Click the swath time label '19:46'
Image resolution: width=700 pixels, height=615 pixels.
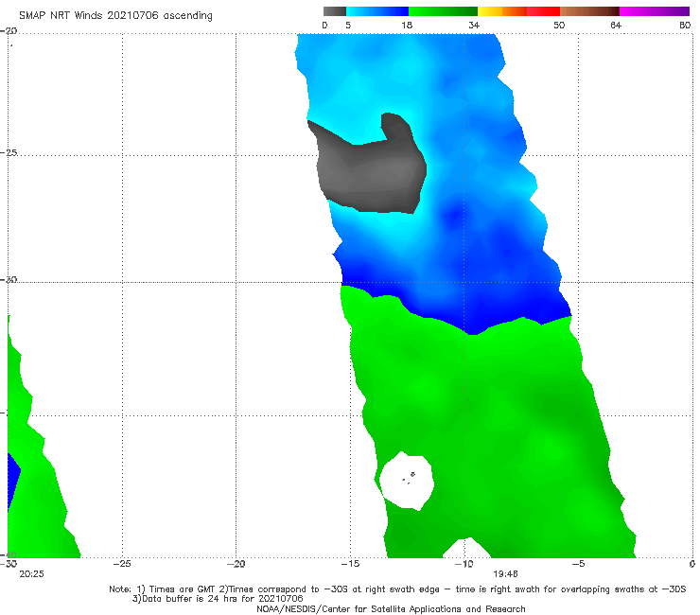pos(505,574)
